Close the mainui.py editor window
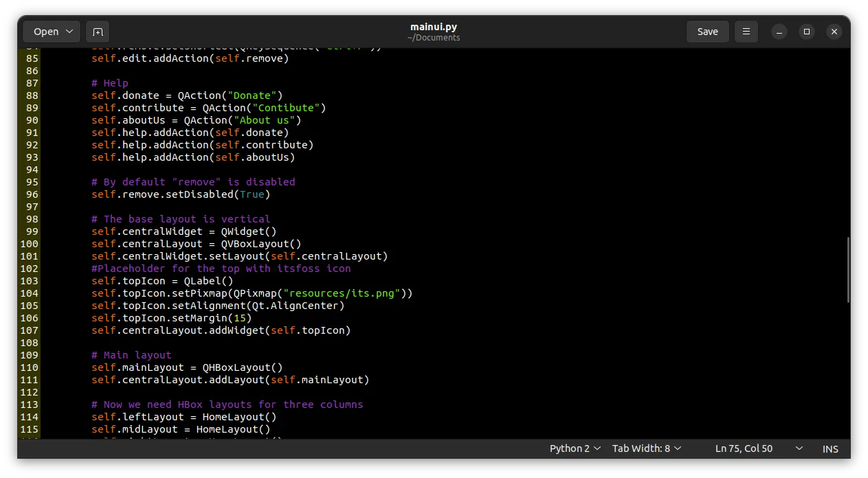The height and width of the screenshot is (478, 868). pyautogui.click(x=834, y=32)
